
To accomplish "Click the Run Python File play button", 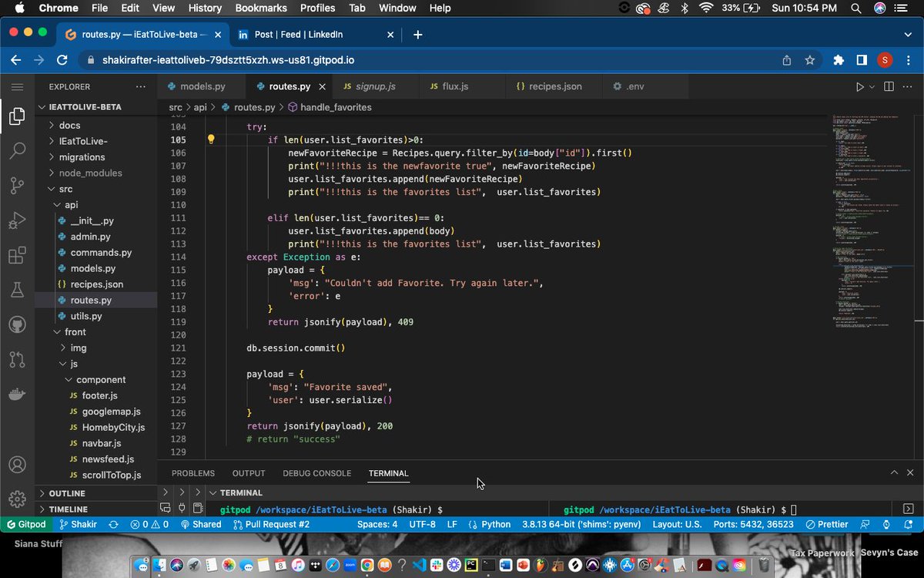I will [860, 87].
